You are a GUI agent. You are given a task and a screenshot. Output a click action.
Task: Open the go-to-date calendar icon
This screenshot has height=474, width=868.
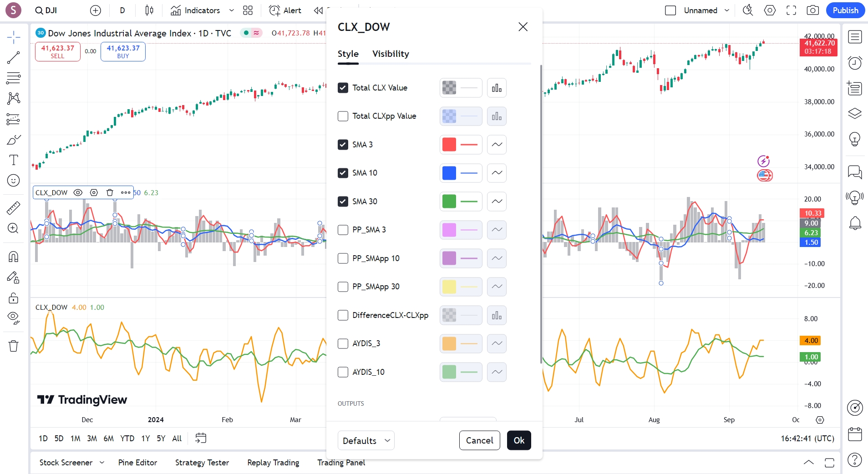click(x=201, y=438)
